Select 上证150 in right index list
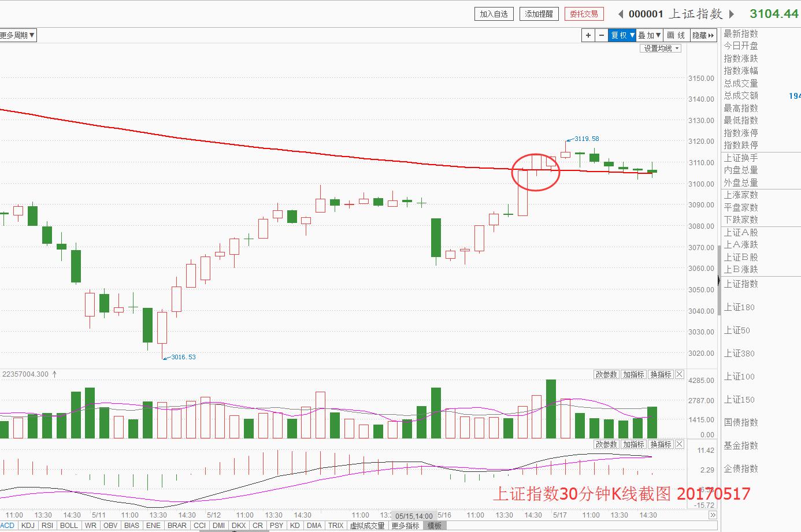Viewport: 801px width, 532px height. pyautogui.click(x=739, y=399)
